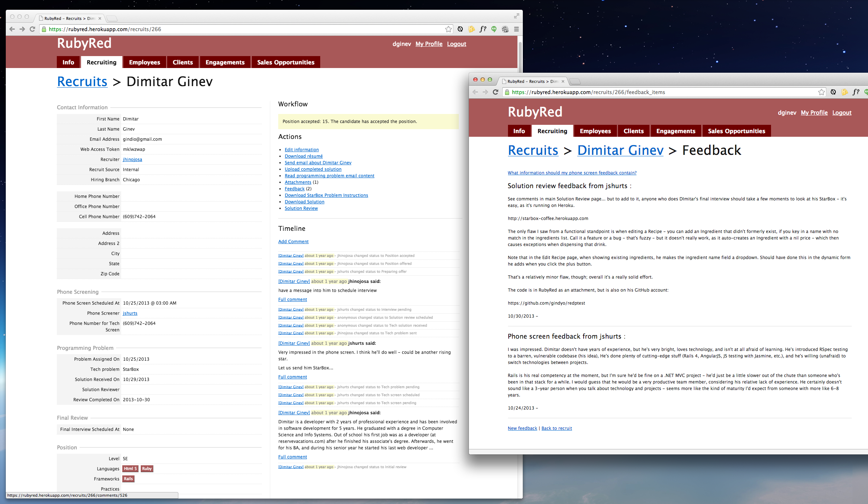Bookmark the feedback_items page with the star
Viewport: 868px width, 504px height.
coord(822,92)
